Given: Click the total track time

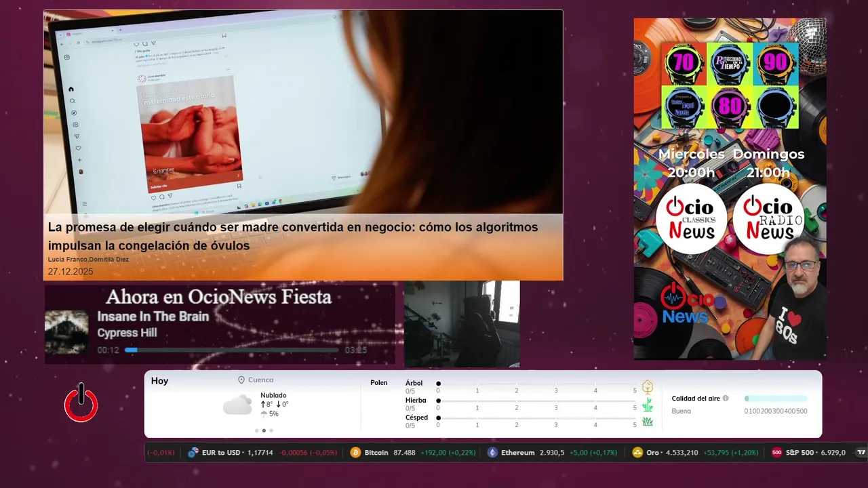Looking at the screenshot, I should [x=356, y=350].
